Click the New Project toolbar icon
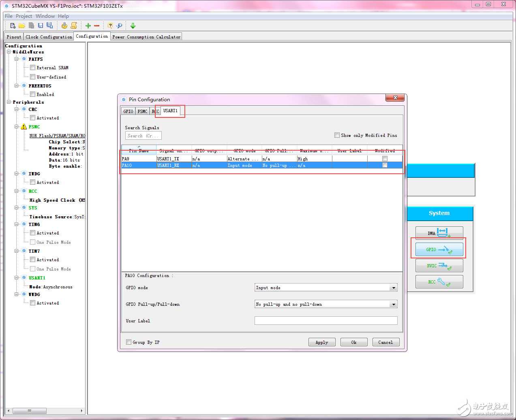This screenshot has width=516, height=420. [x=13, y=26]
